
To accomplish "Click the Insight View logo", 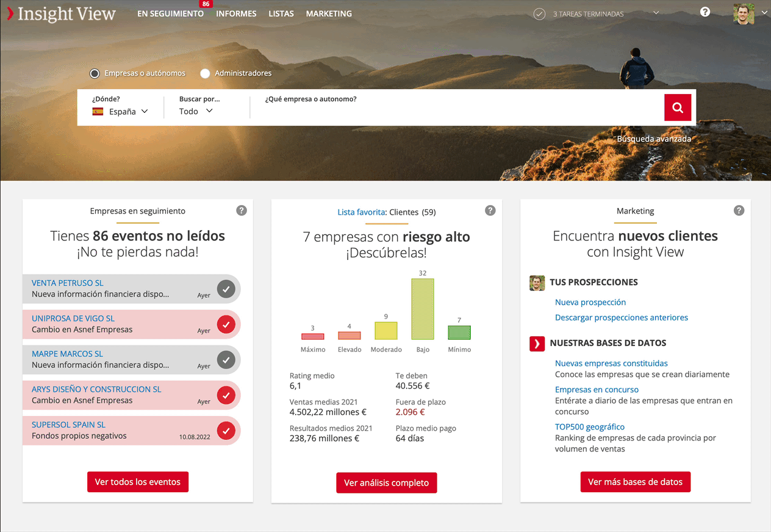I will pyautogui.click(x=61, y=13).
